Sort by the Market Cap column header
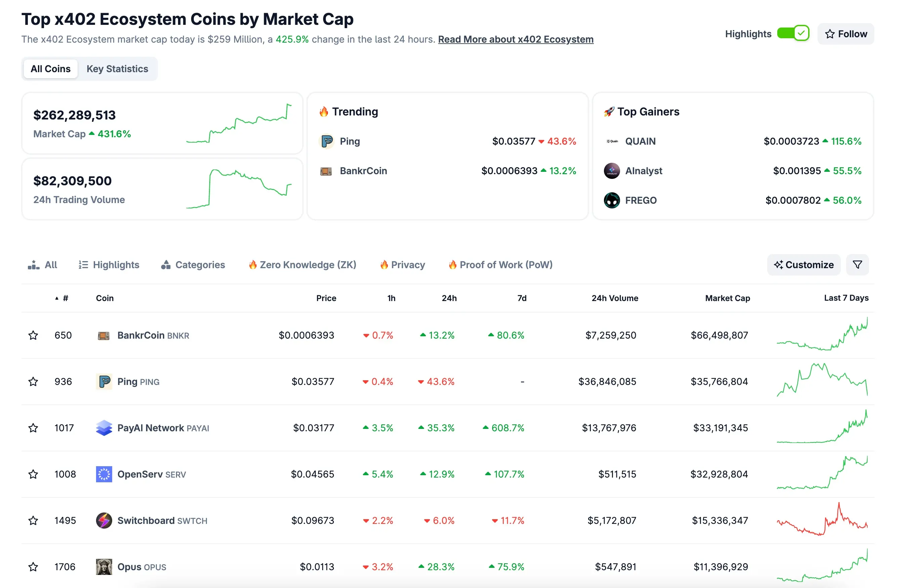 (x=727, y=298)
